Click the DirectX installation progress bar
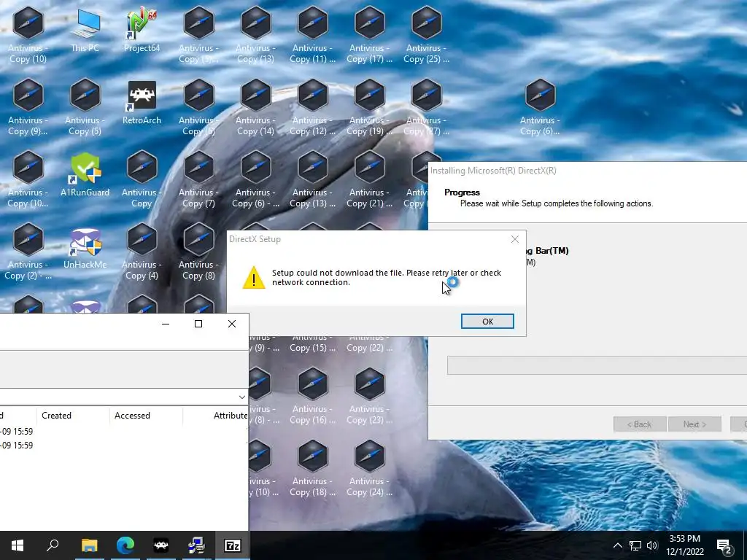The height and width of the screenshot is (560, 747). [x=597, y=365]
